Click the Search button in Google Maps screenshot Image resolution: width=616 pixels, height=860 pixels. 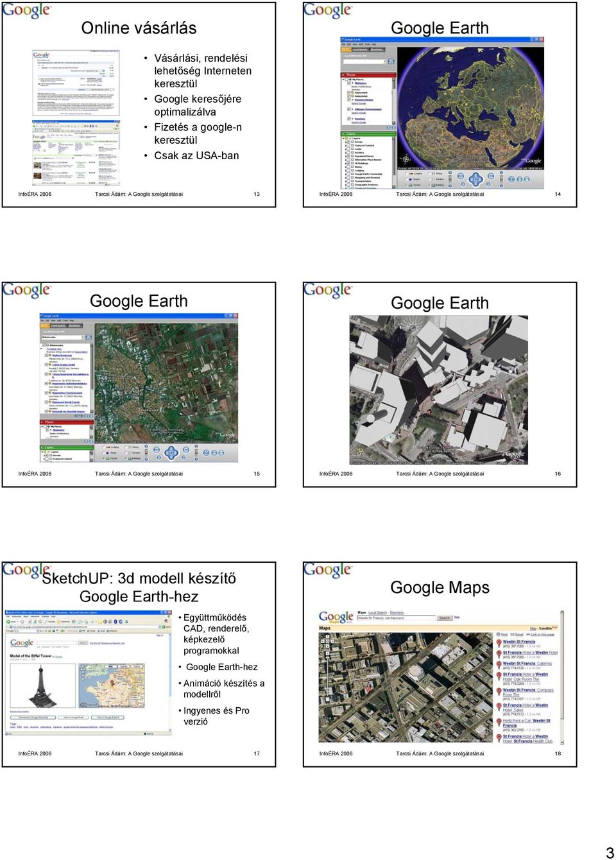coord(444,618)
